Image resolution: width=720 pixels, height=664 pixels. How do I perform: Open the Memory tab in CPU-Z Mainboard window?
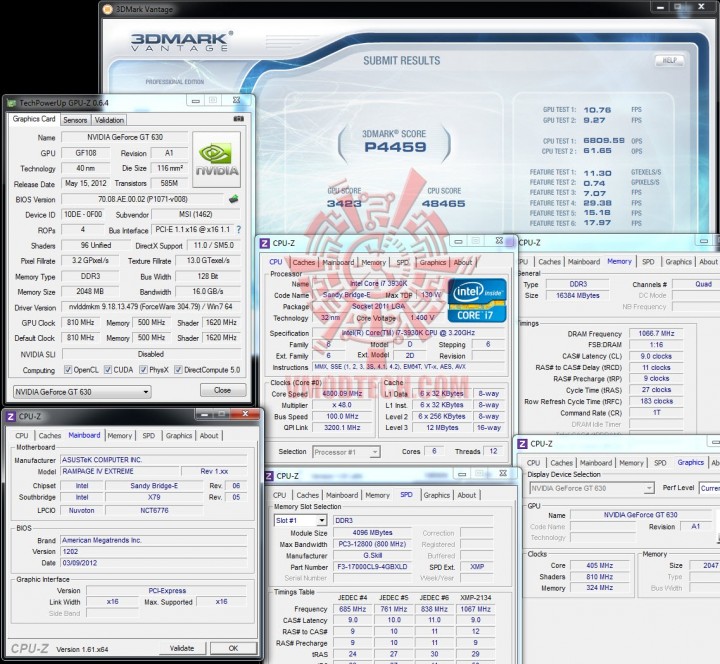tap(120, 435)
